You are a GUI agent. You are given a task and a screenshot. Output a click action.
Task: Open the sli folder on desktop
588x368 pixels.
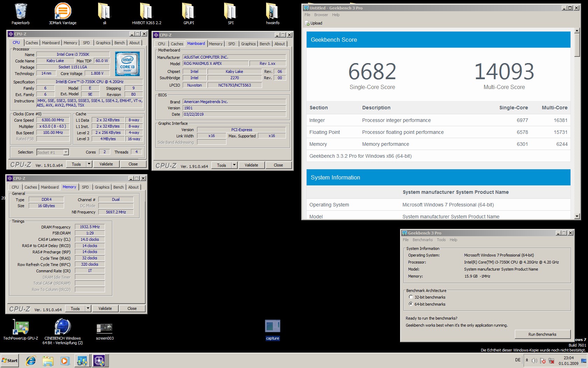[104, 14]
